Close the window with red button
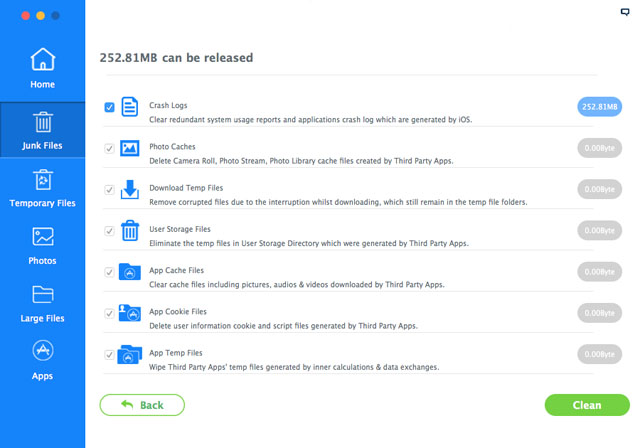This screenshot has height=448, width=640. click(25, 16)
